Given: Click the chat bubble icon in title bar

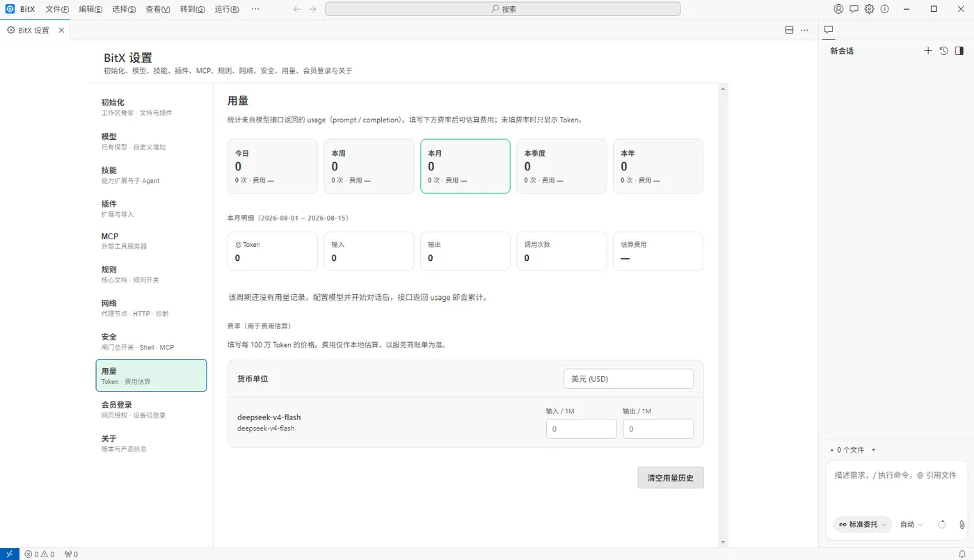Looking at the screenshot, I should pyautogui.click(x=854, y=9).
